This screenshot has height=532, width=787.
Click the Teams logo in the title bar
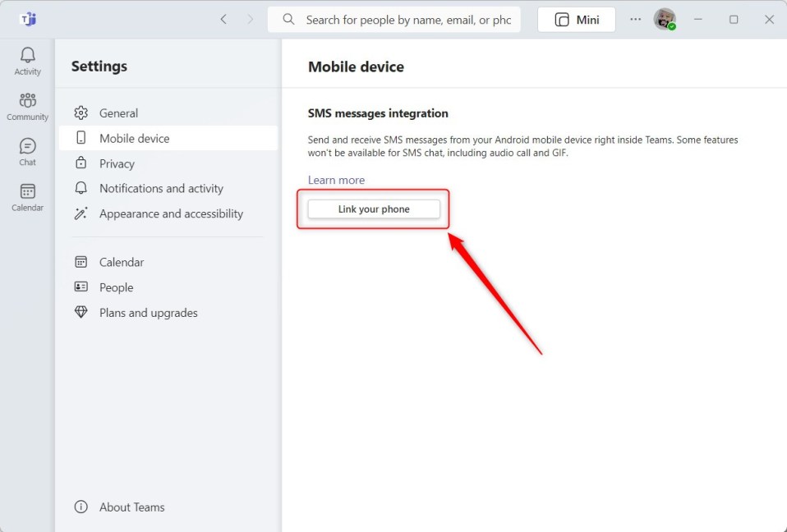(x=28, y=18)
